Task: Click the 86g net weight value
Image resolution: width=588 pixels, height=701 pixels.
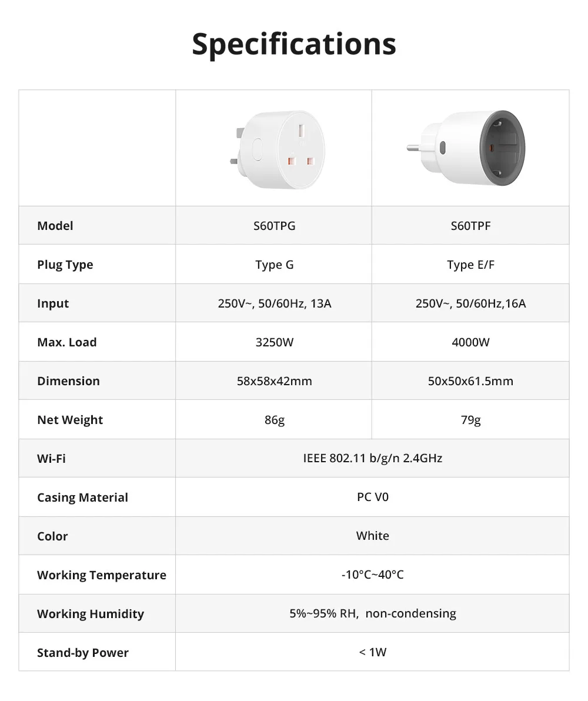Action: tap(274, 420)
